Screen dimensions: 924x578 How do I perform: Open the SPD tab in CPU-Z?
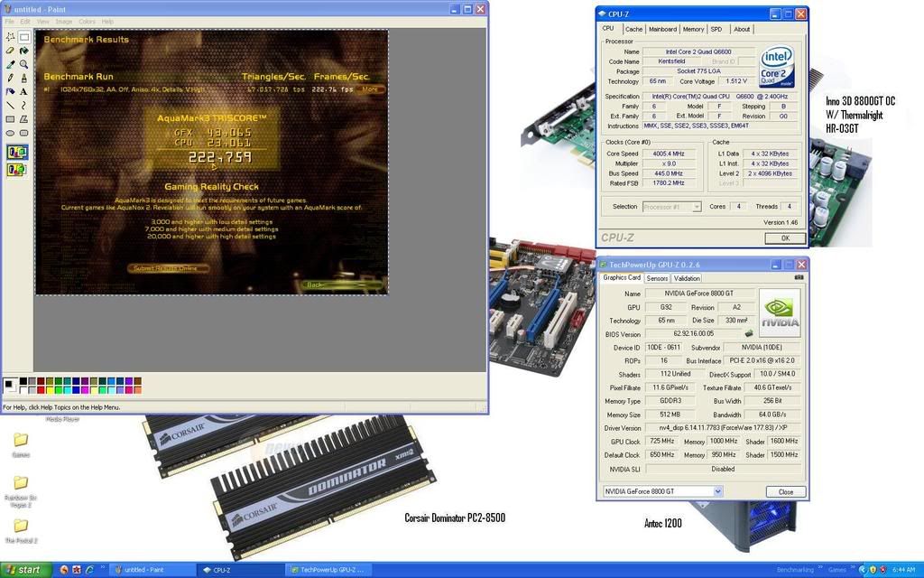716,29
